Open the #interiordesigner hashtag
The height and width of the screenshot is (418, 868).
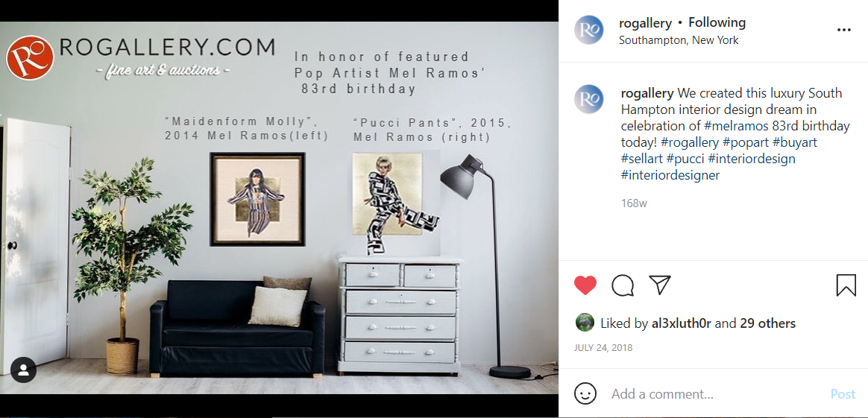coord(670,175)
